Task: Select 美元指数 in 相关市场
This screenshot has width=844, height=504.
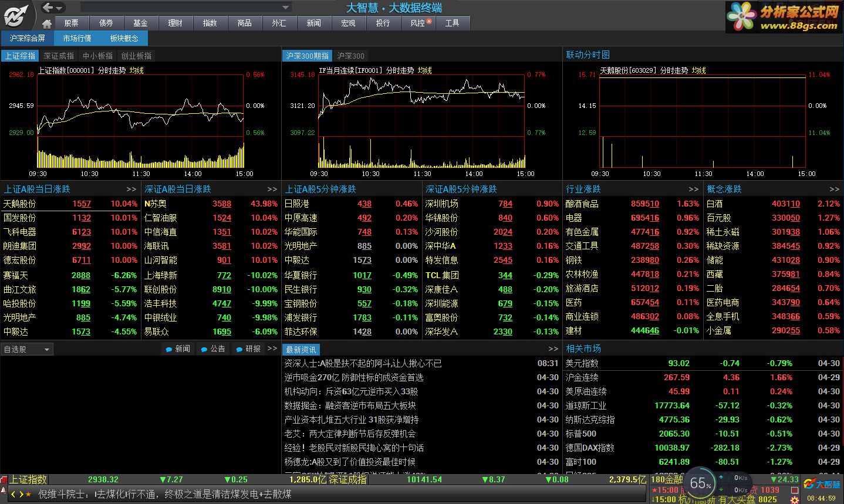Action: click(703, 363)
